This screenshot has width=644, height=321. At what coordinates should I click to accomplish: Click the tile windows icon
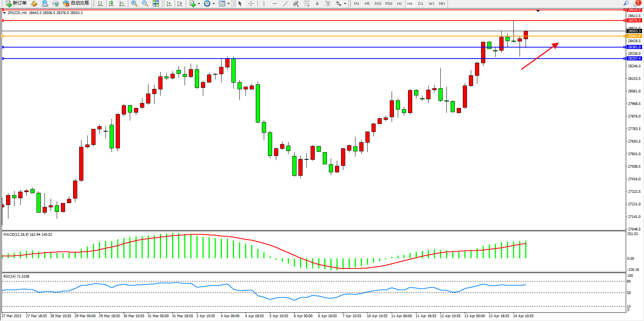[x=156, y=3]
